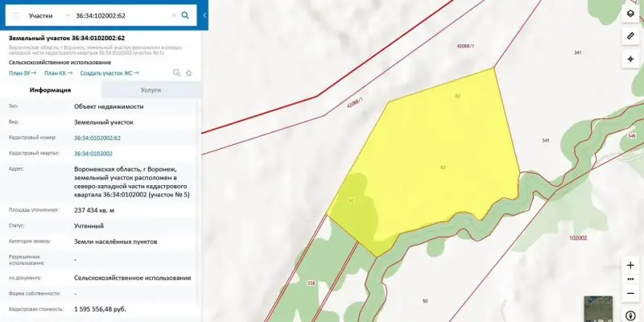
Task: Open cadastral quarter link 36:34:0102002
Action: [x=93, y=154]
